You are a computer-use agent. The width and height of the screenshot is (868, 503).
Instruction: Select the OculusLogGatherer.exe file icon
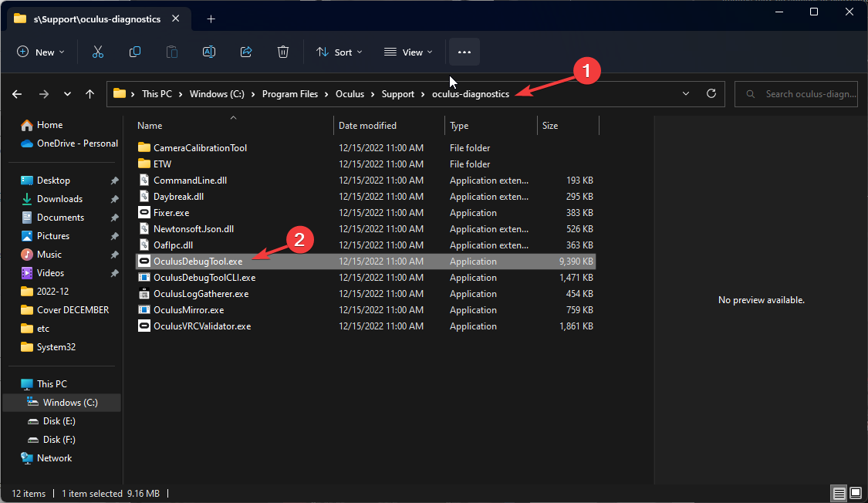coord(144,294)
